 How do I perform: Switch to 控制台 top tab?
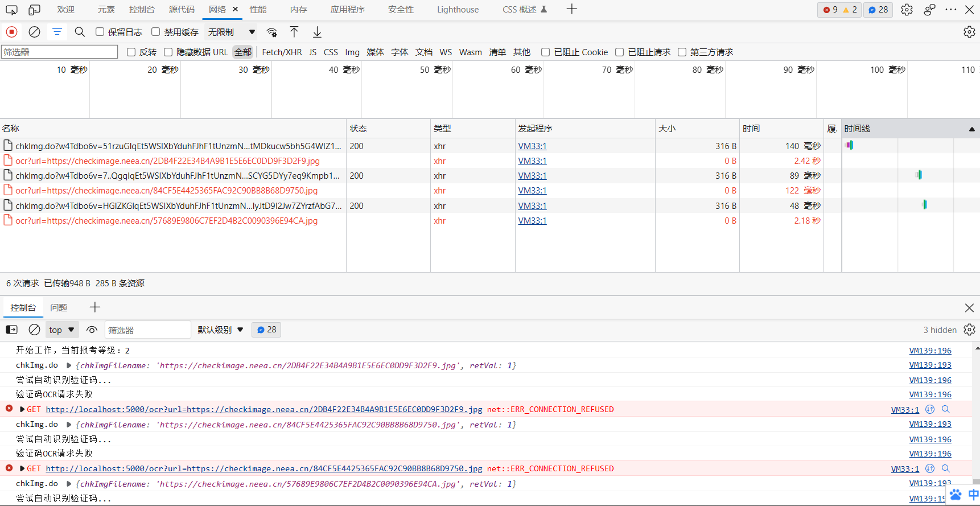(142, 10)
